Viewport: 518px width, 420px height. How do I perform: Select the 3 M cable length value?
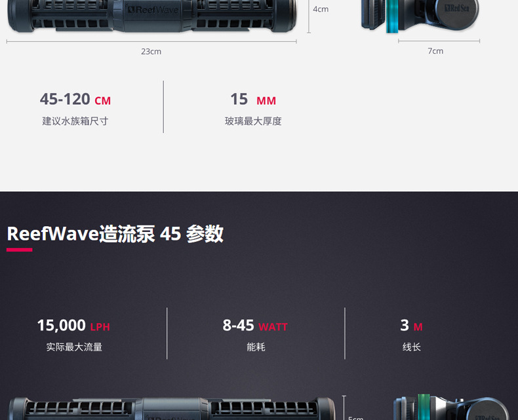(411, 326)
